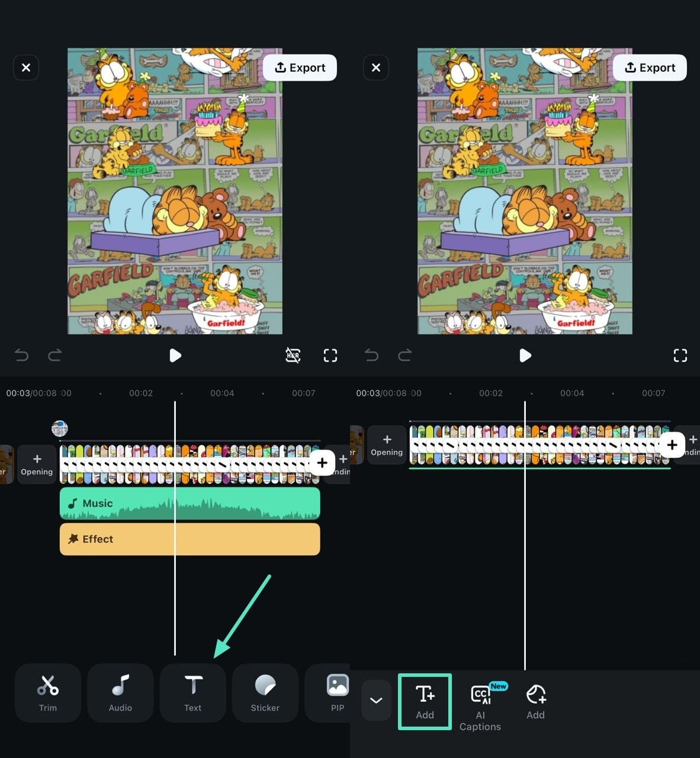
Task: Tap plus button after left video clip
Action: click(322, 462)
